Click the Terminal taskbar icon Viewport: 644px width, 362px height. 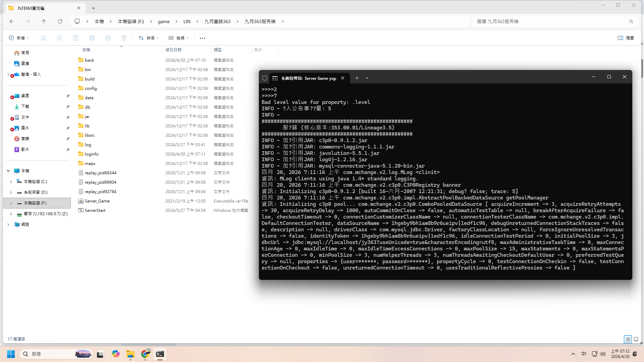[160, 354]
